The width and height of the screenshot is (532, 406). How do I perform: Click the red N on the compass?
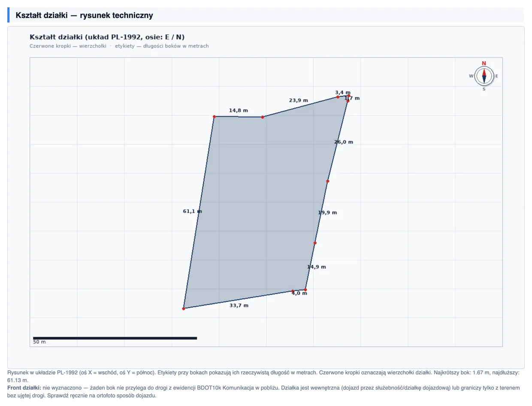click(x=484, y=64)
